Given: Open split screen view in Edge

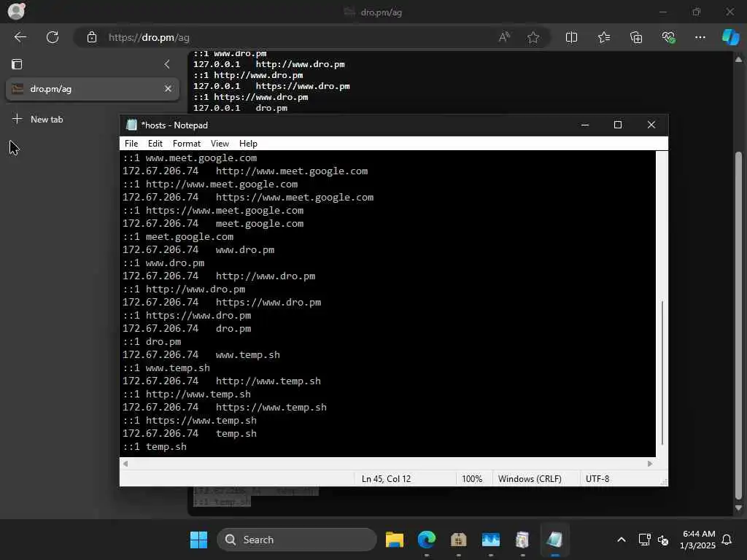Looking at the screenshot, I should 571,37.
